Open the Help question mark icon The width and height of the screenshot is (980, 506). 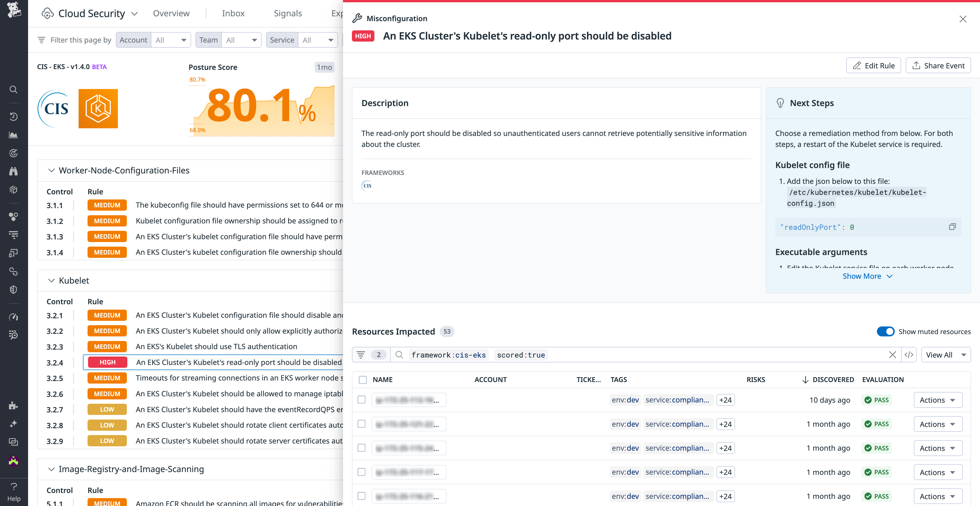[14, 487]
